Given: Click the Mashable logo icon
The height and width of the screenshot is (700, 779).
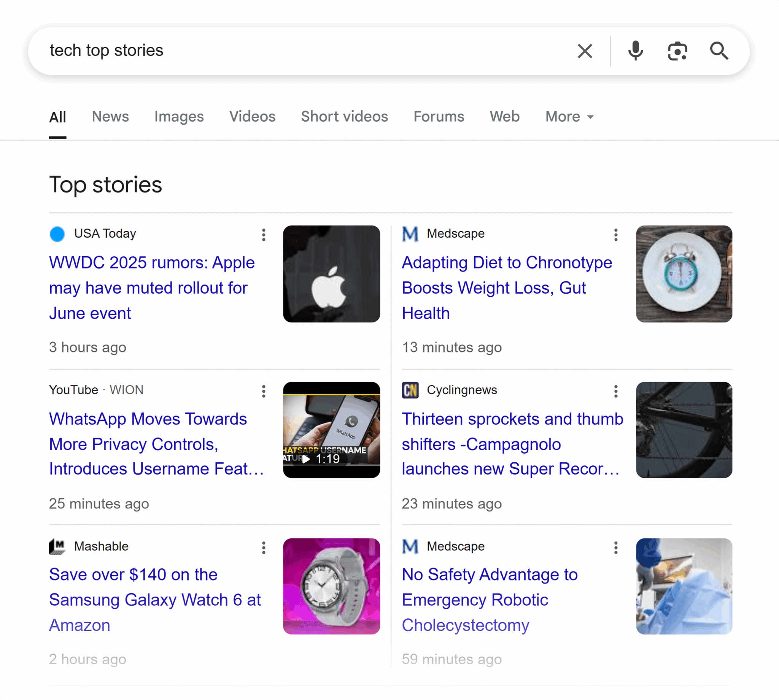Looking at the screenshot, I should tap(57, 546).
